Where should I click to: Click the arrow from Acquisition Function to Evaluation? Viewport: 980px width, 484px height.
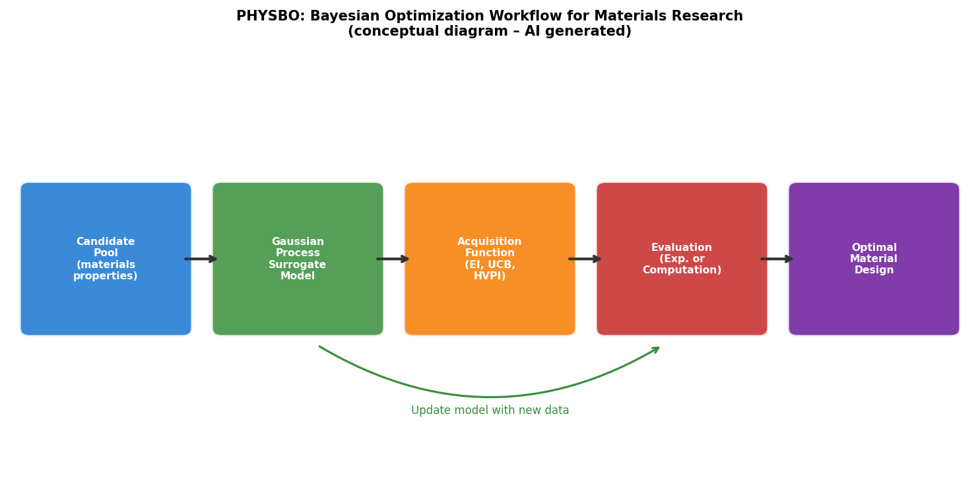pos(585,259)
